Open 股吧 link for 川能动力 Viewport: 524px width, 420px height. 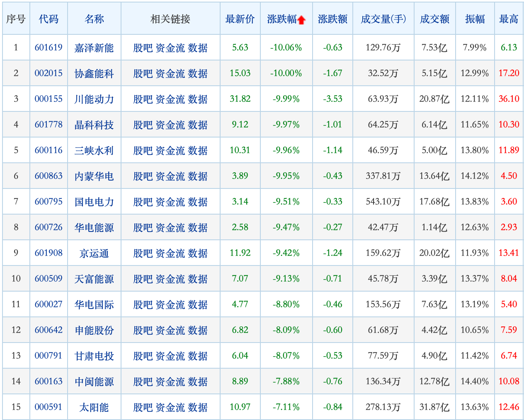143,99
